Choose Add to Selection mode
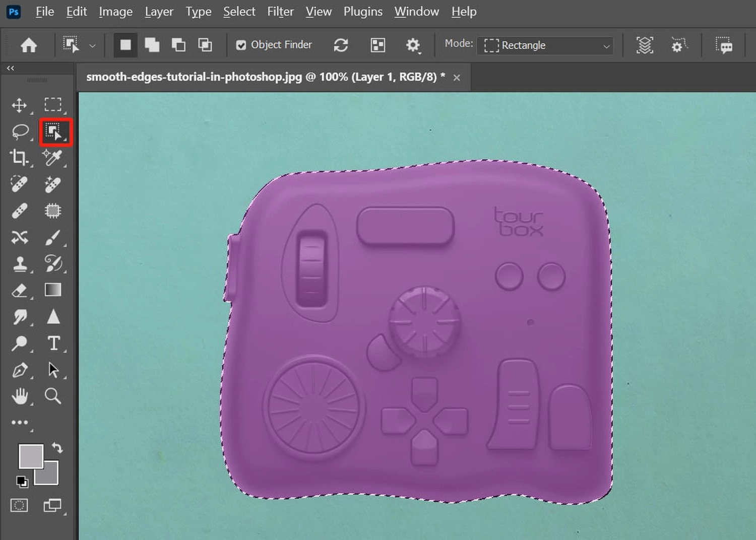This screenshot has height=540, width=756. click(x=152, y=45)
